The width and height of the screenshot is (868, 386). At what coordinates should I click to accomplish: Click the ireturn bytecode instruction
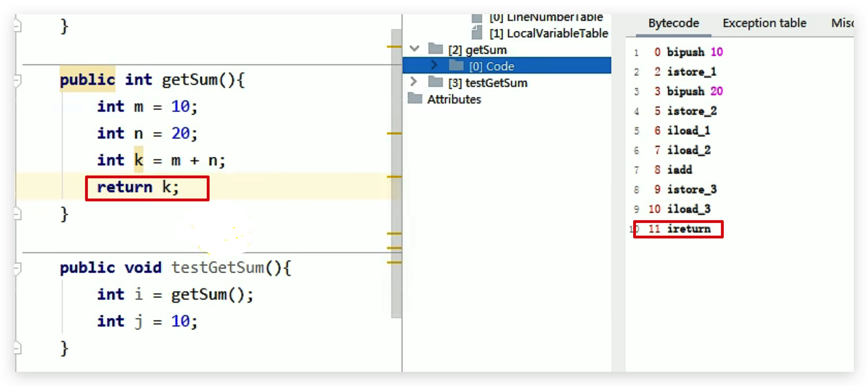pos(688,229)
